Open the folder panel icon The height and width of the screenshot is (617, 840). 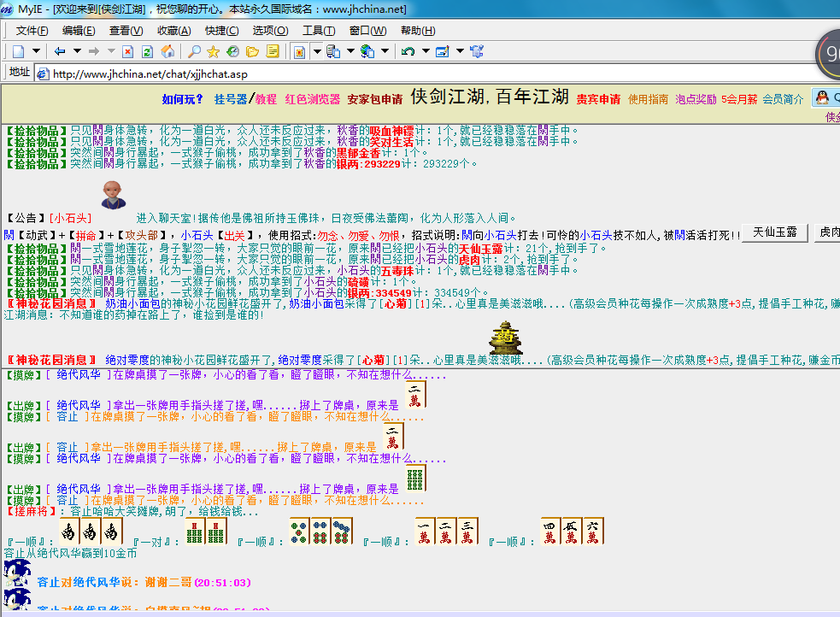[252, 51]
